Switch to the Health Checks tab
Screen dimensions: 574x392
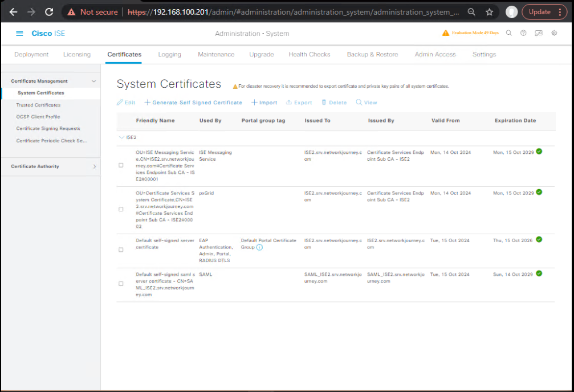(310, 55)
